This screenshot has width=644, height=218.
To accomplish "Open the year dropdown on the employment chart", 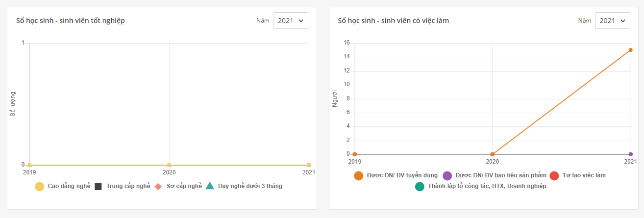I will [x=613, y=21].
